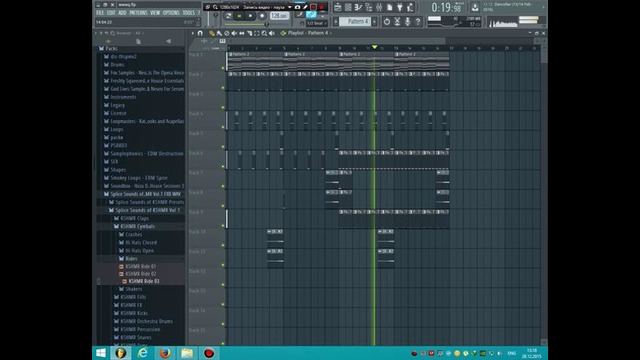Toggle pattern/song mode switch
The height and width of the screenshot is (360, 640).
[x=228, y=16]
